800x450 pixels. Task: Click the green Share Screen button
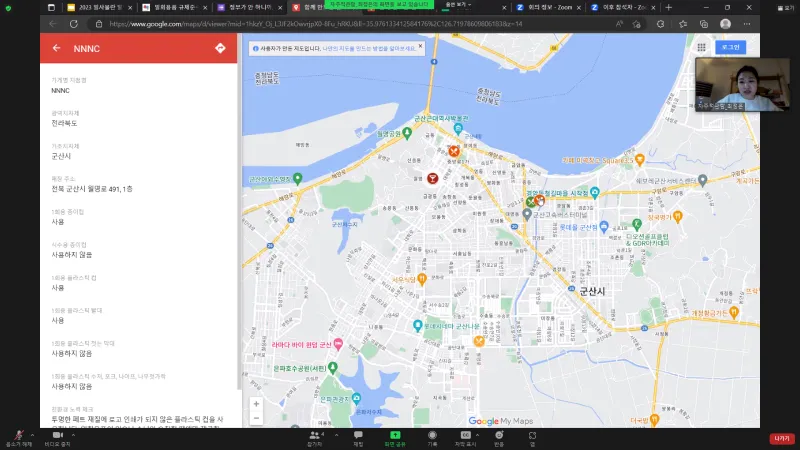coord(395,438)
